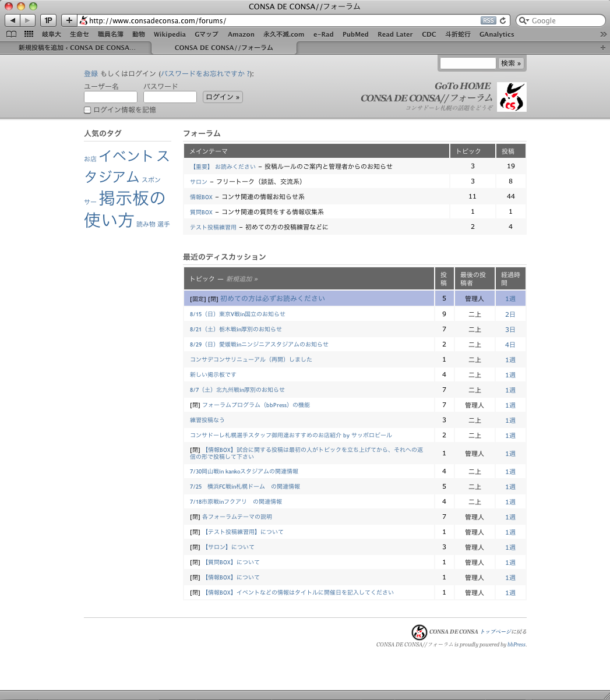Click the 1P 1Password toolbar button
Viewport: 610px width, 700px height.
[x=48, y=20]
